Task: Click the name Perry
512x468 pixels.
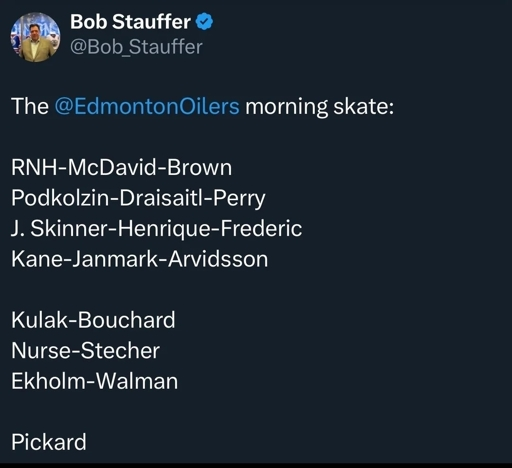Action: click(239, 199)
